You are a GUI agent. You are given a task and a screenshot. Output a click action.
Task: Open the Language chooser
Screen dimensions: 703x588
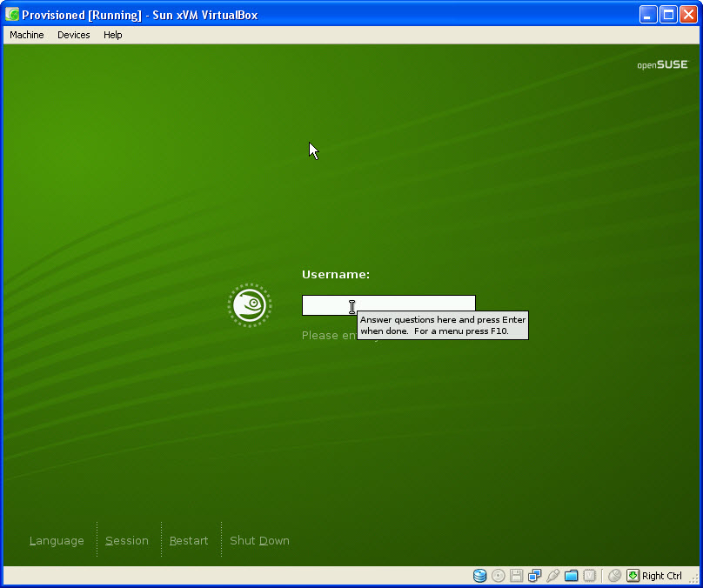pyautogui.click(x=57, y=540)
